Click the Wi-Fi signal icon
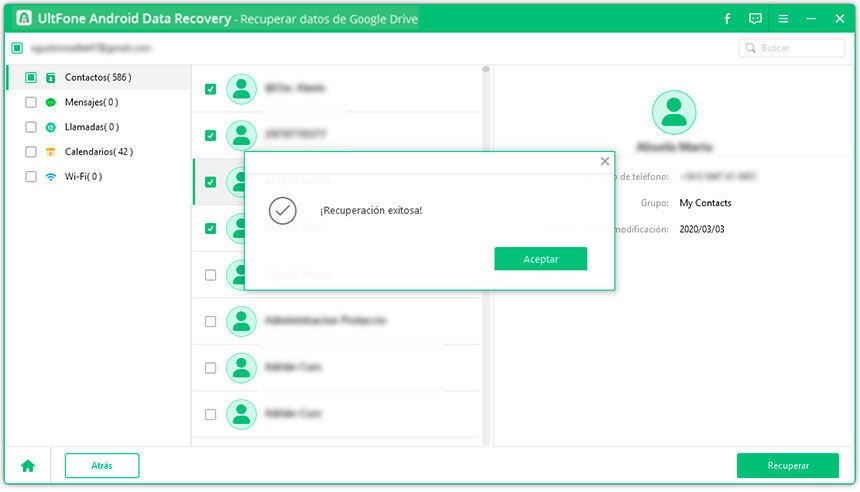The width and height of the screenshot is (860, 492). [x=50, y=177]
